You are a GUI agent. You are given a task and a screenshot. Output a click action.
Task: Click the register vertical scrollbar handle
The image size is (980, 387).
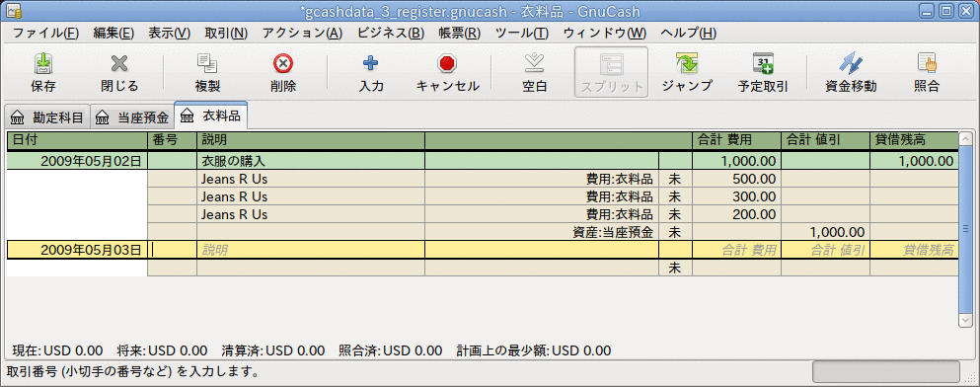pyautogui.click(x=965, y=229)
